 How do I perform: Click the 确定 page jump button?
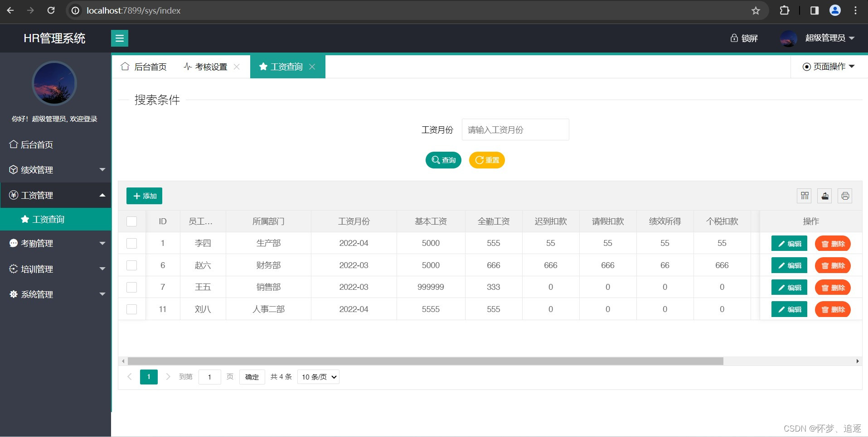click(252, 377)
